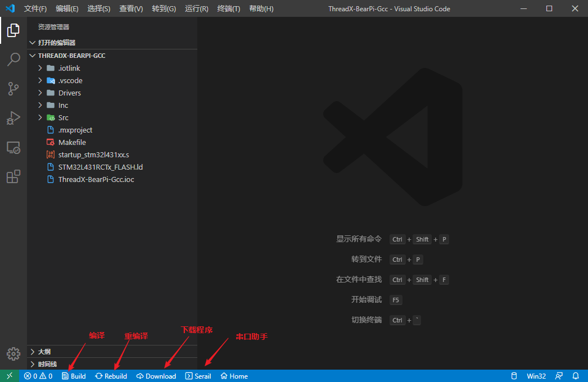Click Rebuild in the status bar
The image size is (588, 382).
(x=111, y=376)
